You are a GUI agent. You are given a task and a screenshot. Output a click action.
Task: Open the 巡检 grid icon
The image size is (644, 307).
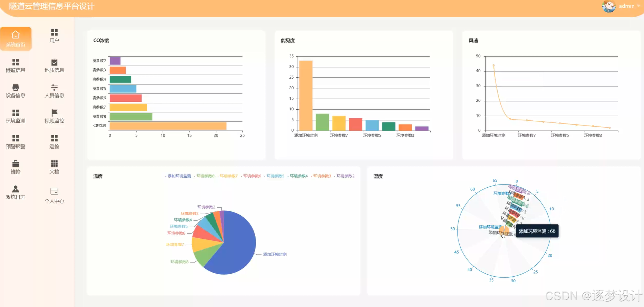click(x=54, y=138)
